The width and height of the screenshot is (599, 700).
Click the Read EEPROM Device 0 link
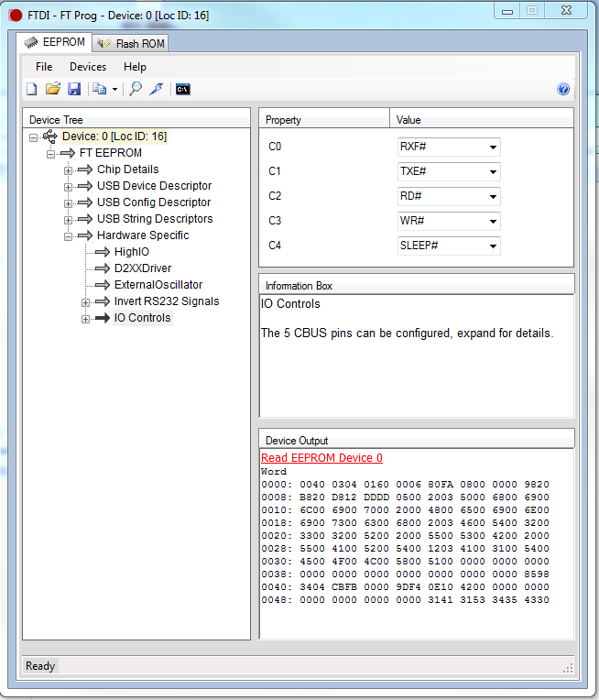(321, 458)
